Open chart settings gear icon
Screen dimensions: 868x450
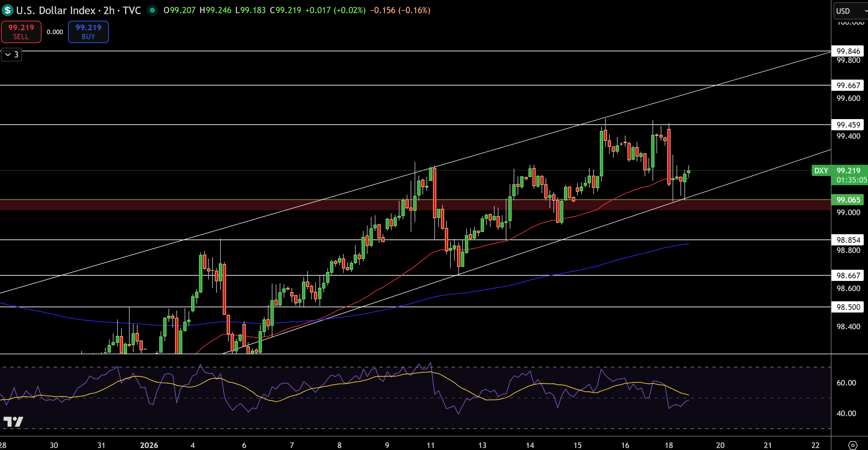pyautogui.click(x=852, y=445)
